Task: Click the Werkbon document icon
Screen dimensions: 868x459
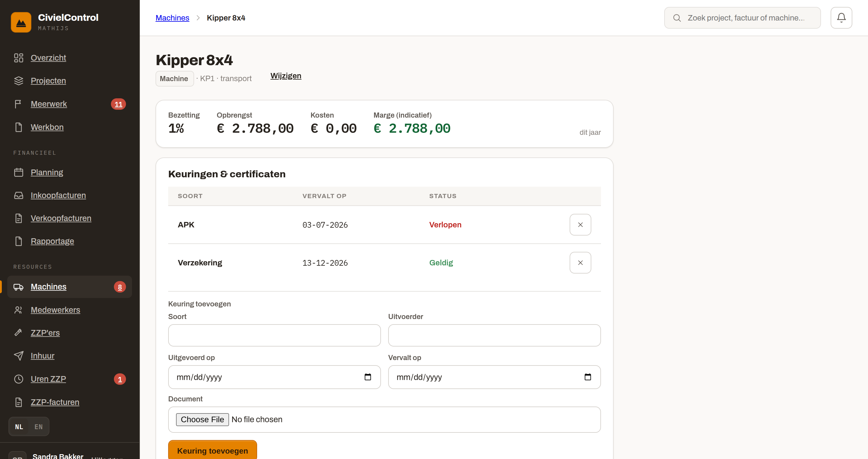Action: pos(18,127)
